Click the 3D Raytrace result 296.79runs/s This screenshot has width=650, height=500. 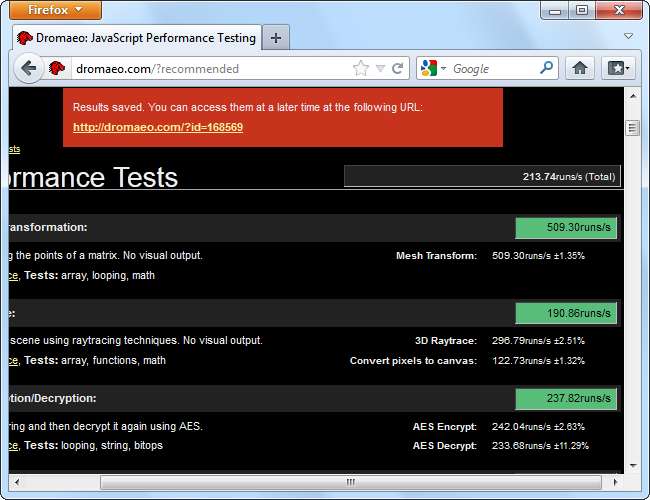pos(538,341)
